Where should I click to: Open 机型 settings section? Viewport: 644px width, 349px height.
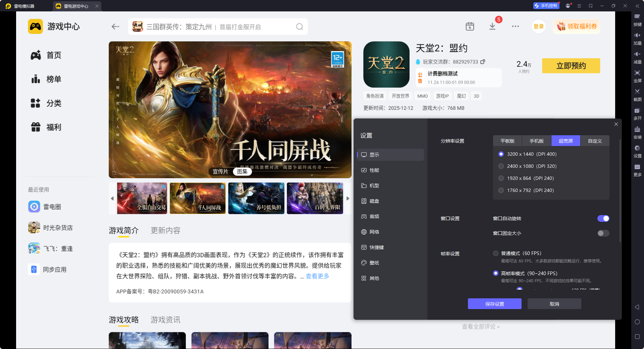(390, 186)
